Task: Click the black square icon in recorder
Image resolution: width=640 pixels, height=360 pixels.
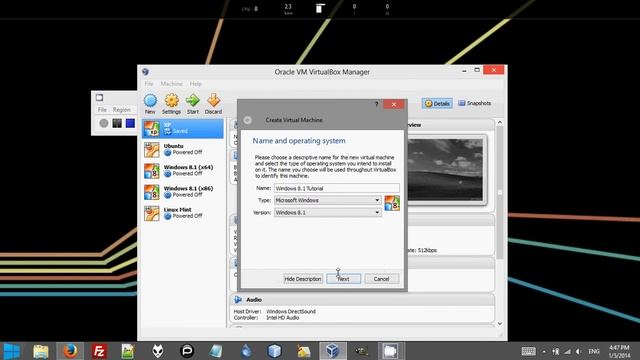Action: 117,123
